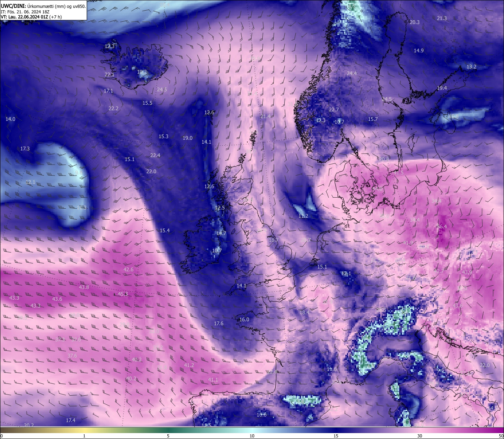Click the 11.2 value over the North Sea
The width and height of the screenshot is (504, 439).
[x=303, y=216]
